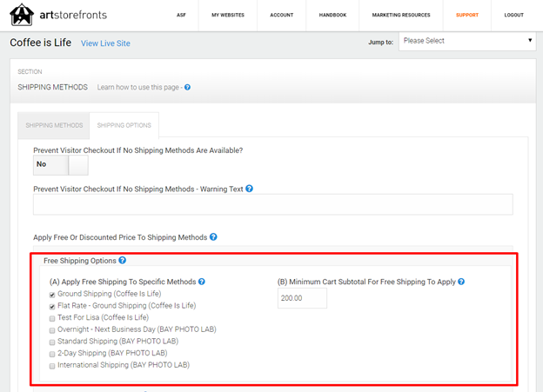Click help icon beside Apply Free Shipping To Specific Methods
Viewport: 543px width, 392px height.
tap(202, 282)
